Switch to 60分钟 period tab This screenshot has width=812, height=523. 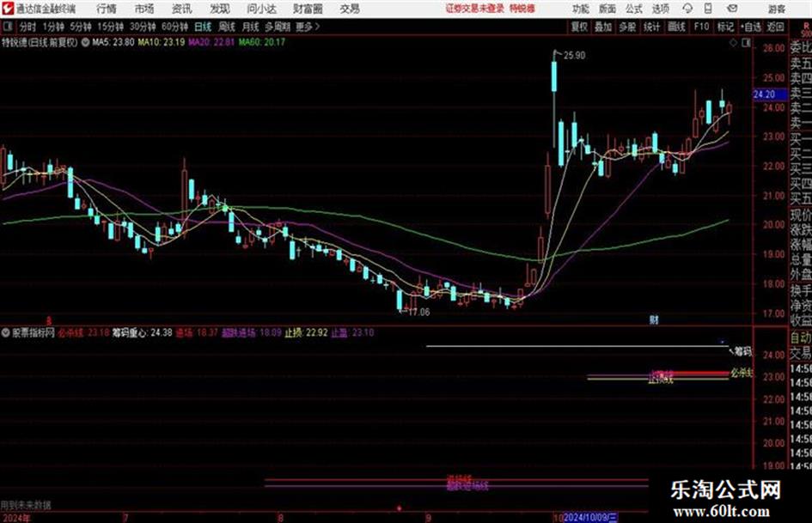pos(174,27)
